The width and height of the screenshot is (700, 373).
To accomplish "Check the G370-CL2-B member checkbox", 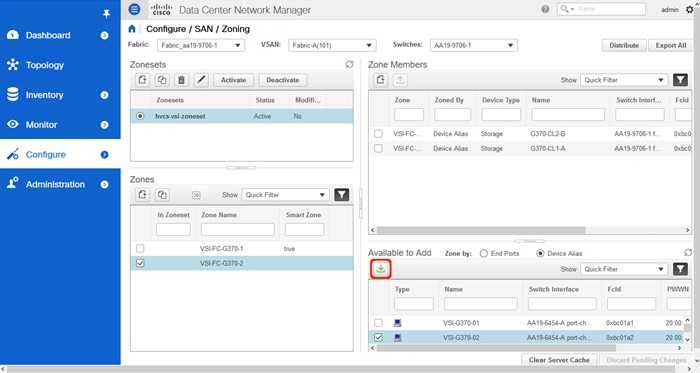I will [x=378, y=133].
